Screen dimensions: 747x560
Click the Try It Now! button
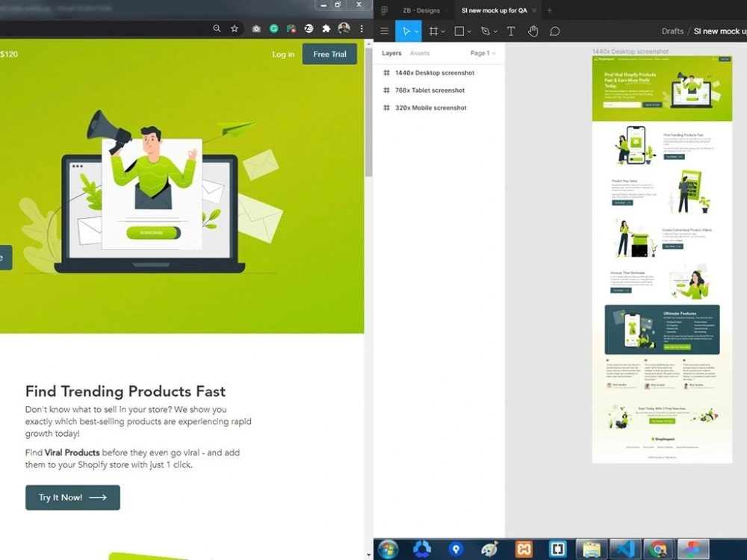tap(72, 497)
